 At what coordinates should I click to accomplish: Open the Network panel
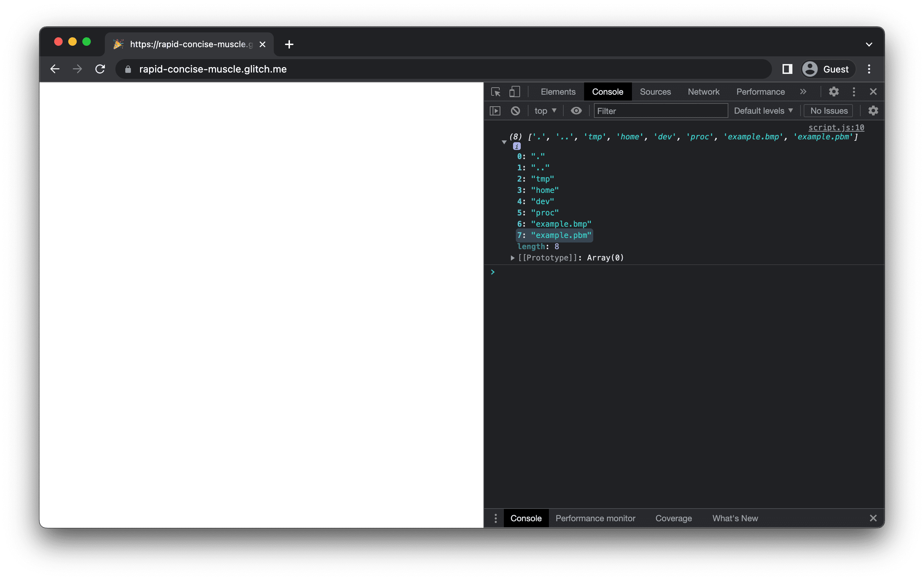click(x=703, y=92)
